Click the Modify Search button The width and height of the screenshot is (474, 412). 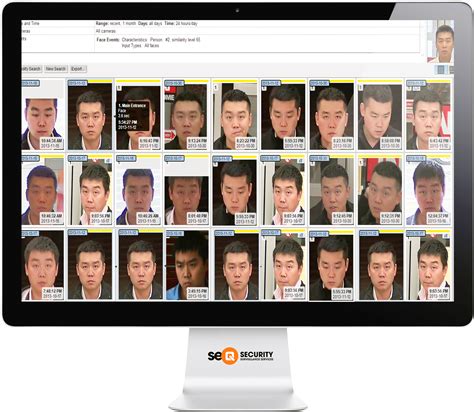(x=31, y=69)
